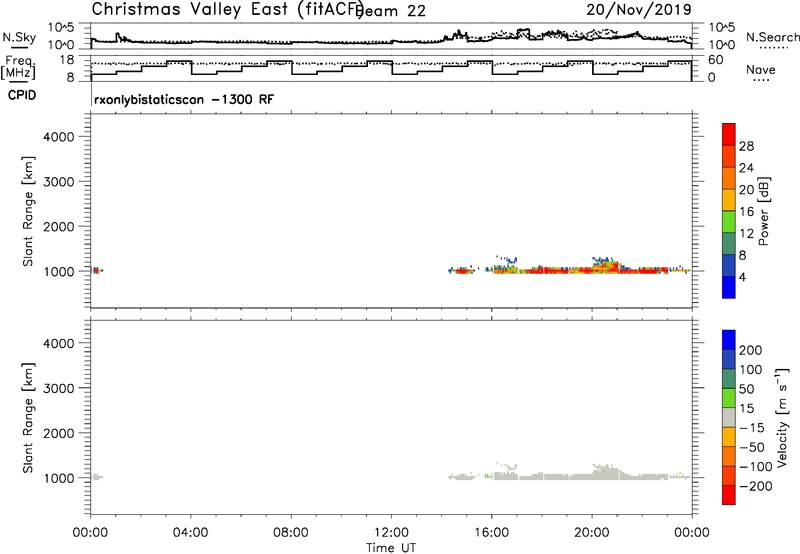Click the 'Time UT' axis label
The width and height of the screenshot is (800, 554).
pos(391,548)
